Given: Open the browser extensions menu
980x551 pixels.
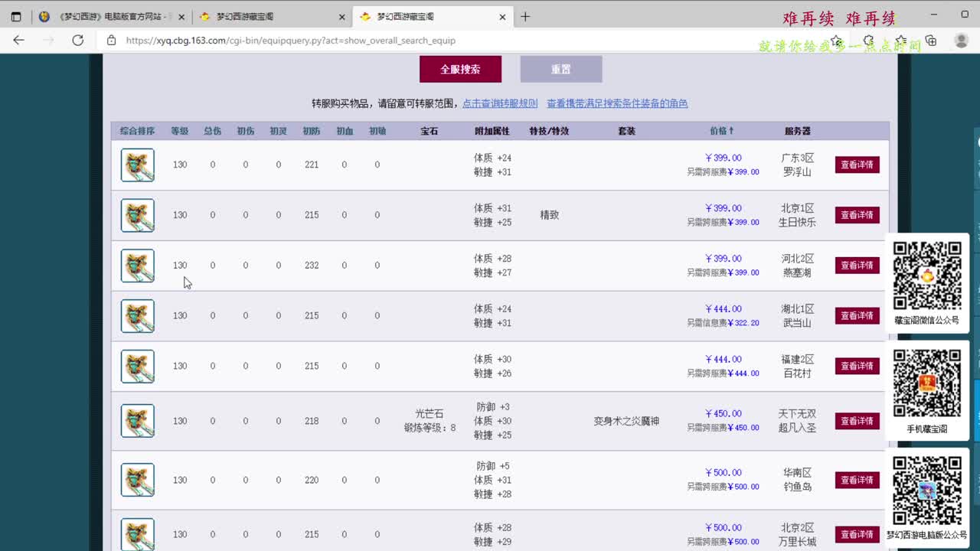Looking at the screenshot, I should (869, 41).
